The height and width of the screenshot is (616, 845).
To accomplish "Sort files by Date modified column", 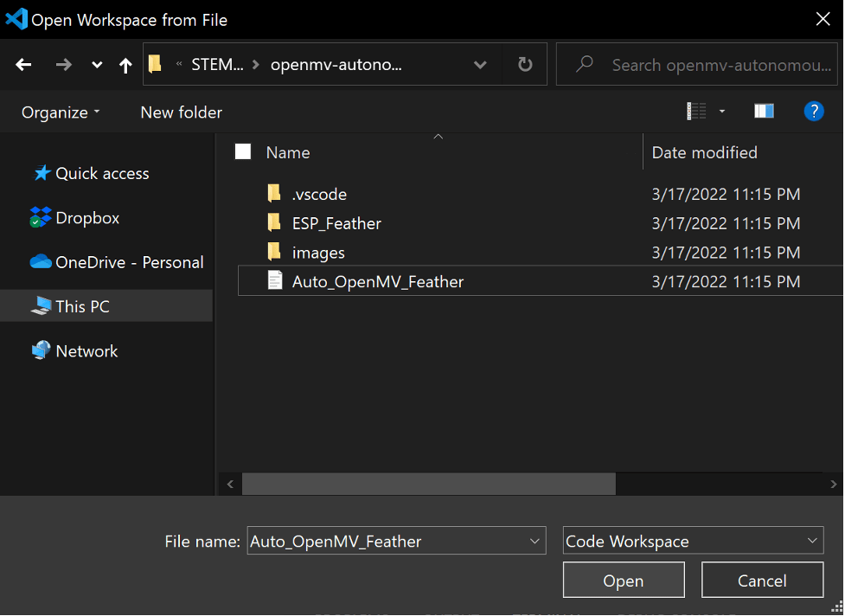I will [x=704, y=152].
